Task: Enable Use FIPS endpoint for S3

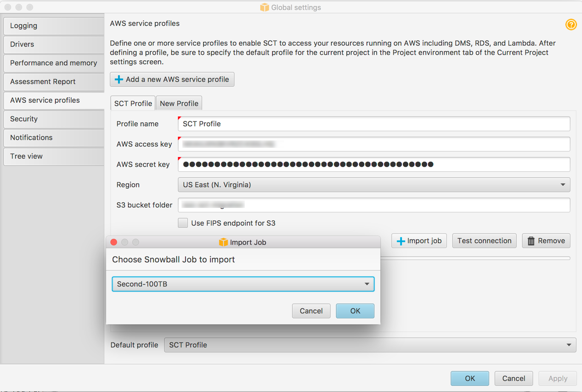Action: (x=183, y=223)
